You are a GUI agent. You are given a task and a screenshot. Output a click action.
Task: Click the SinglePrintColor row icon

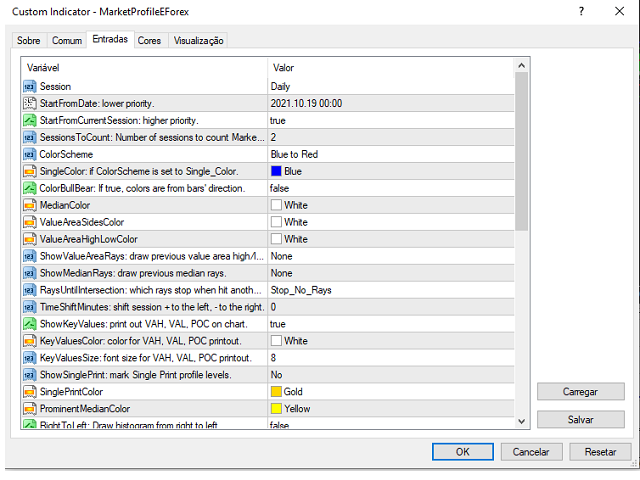30,392
